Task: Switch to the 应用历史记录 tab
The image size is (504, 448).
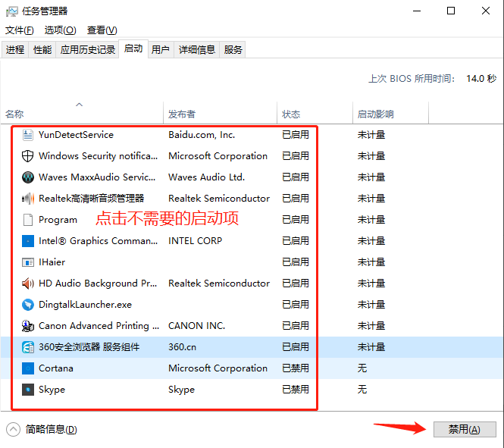Action: (87, 49)
